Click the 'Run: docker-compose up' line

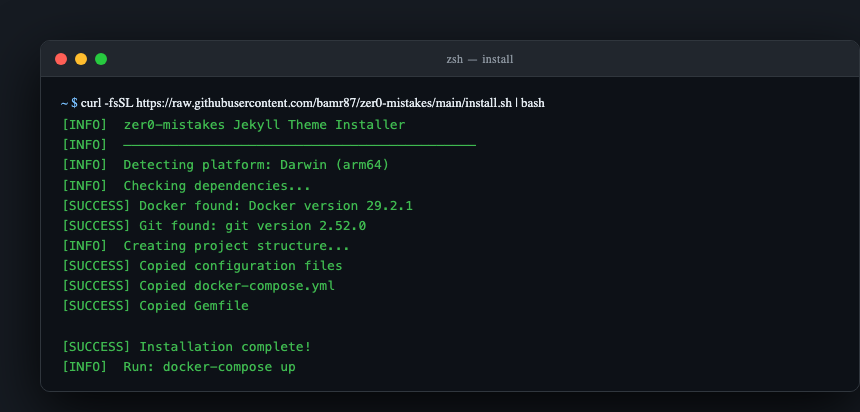179,367
